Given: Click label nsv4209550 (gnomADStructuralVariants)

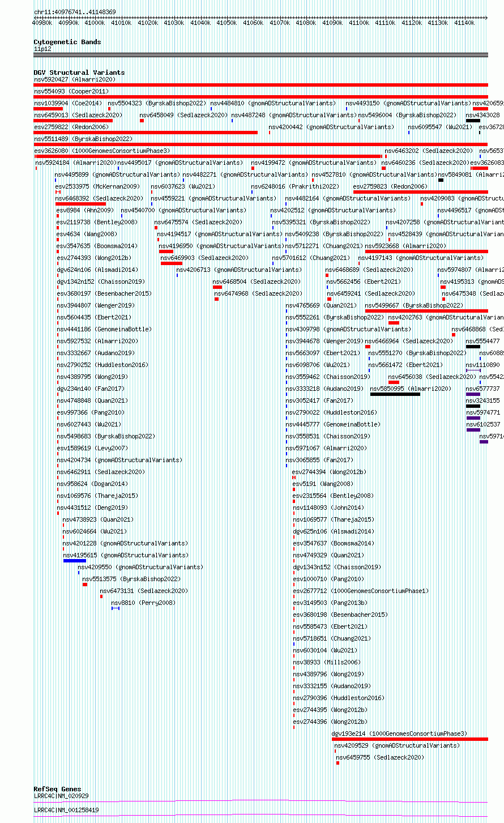Looking at the screenshot, I should click(x=140, y=567).
